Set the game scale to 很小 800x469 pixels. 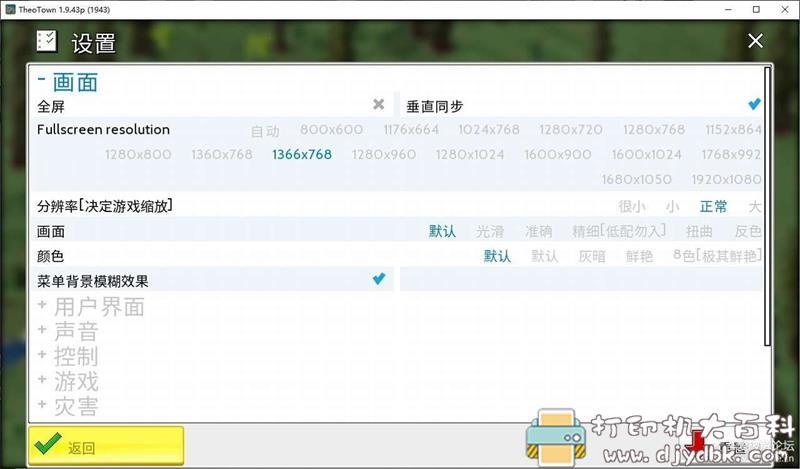(632, 206)
